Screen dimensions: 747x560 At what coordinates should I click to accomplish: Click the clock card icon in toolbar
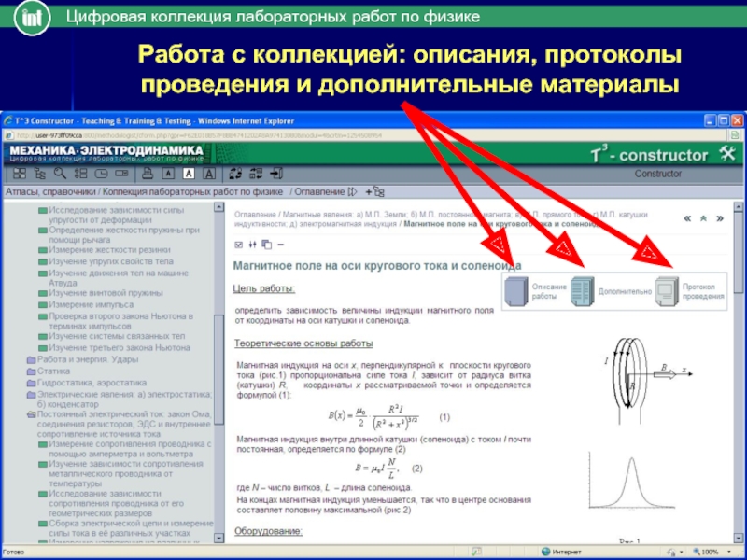(x=101, y=174)
